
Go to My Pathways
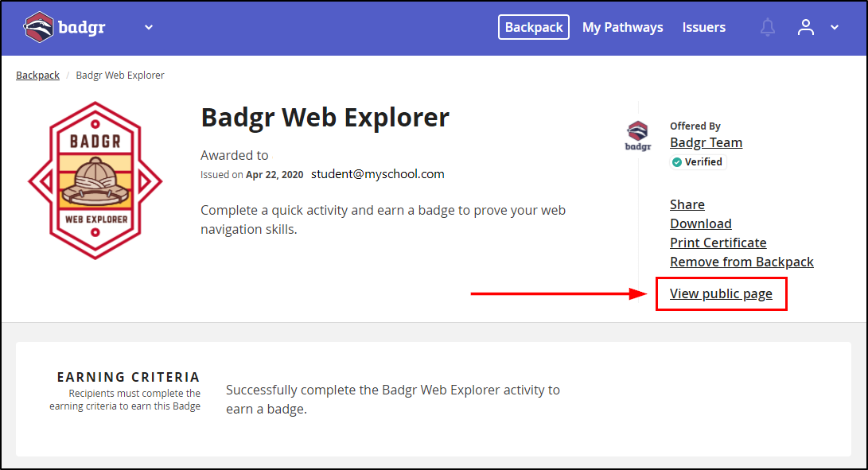tap(622, 27)
